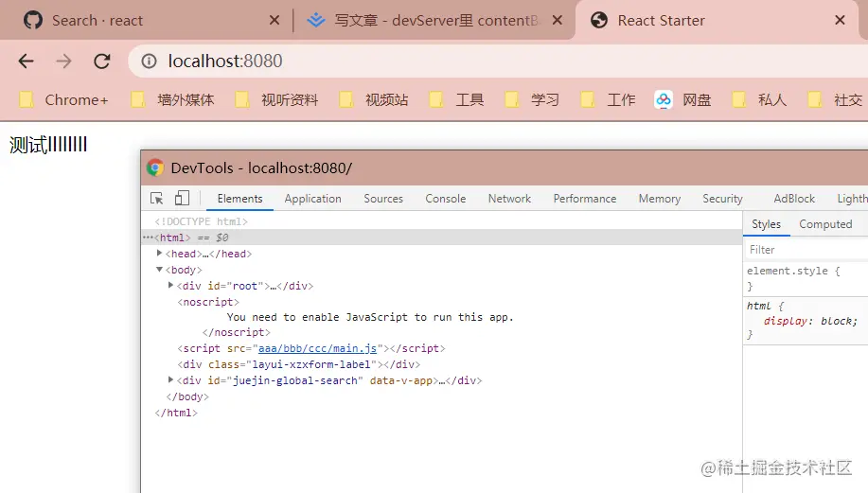868x493 pixels.
Task: Select the Styles sidebar tab
Action: tap(766, 224)
